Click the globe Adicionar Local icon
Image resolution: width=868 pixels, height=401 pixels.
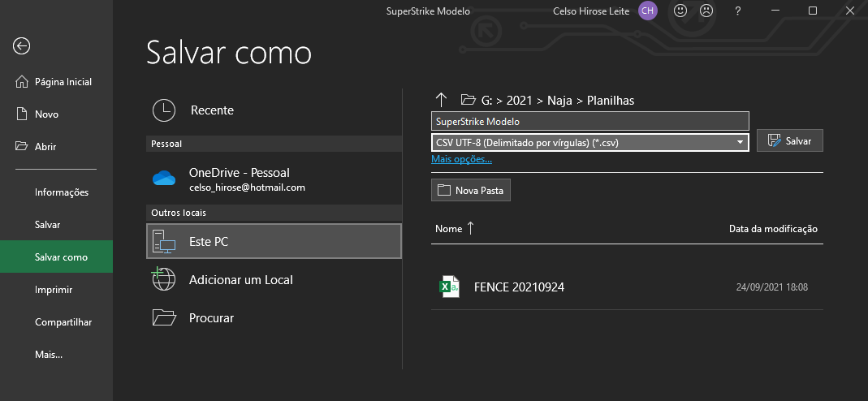(x=164, y=279)
